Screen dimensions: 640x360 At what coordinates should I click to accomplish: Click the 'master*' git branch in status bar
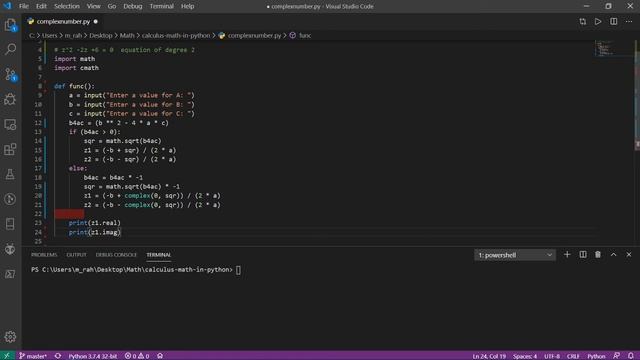[x=33, y=356]
